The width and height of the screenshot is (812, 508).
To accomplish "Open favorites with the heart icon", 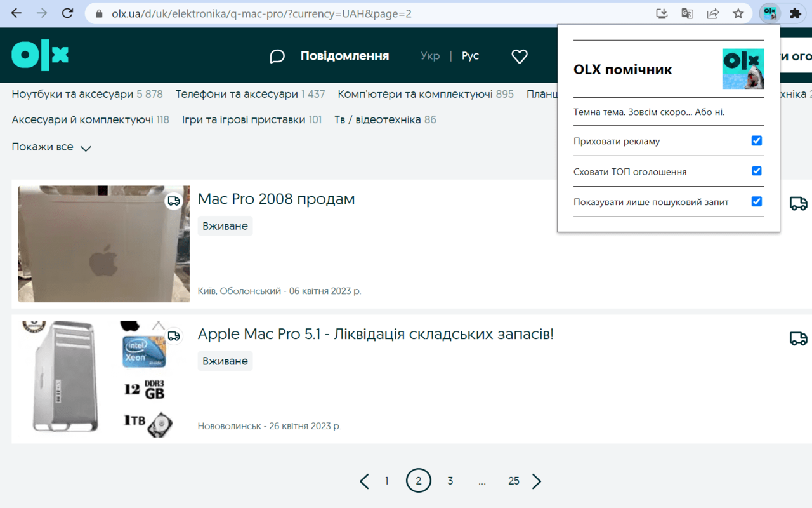I will 520,57.
